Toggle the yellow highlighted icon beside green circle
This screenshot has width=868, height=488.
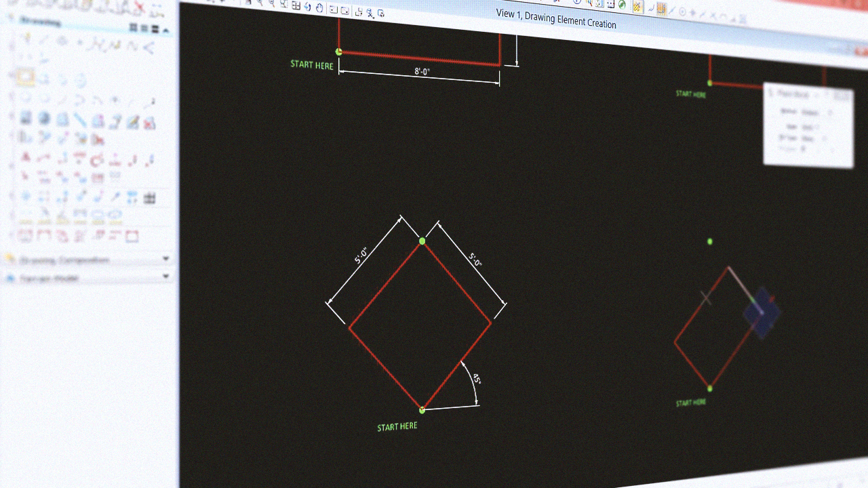[x=637, y=7]
